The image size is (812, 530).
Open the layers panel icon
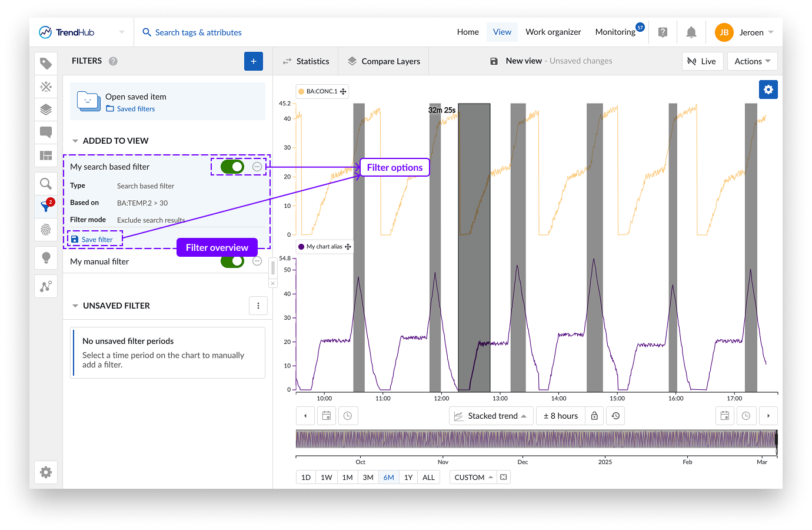(46, 110)
